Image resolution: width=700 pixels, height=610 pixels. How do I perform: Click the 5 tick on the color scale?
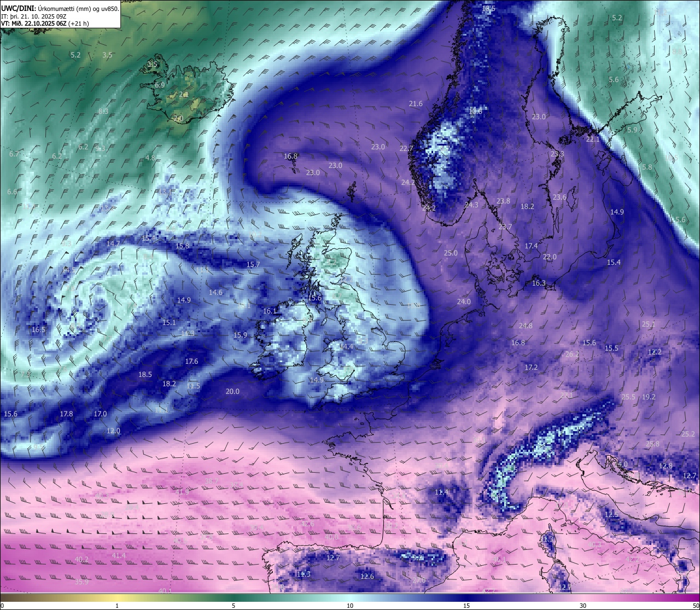(234, 606)
